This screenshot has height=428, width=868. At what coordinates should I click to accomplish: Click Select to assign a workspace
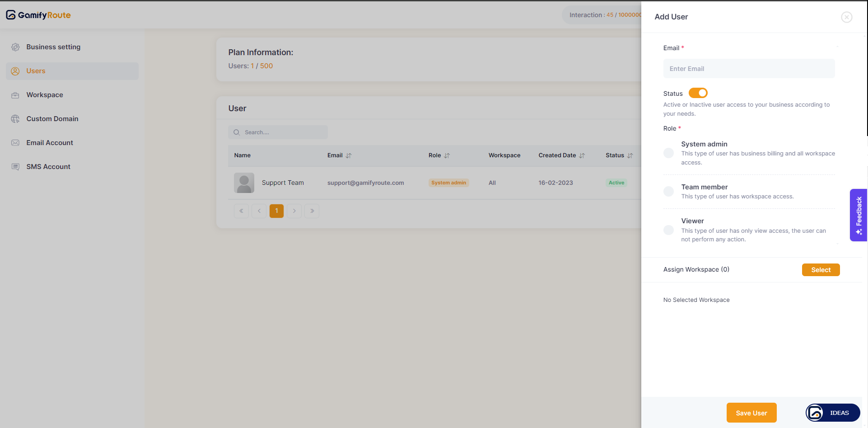click(821, 270)
